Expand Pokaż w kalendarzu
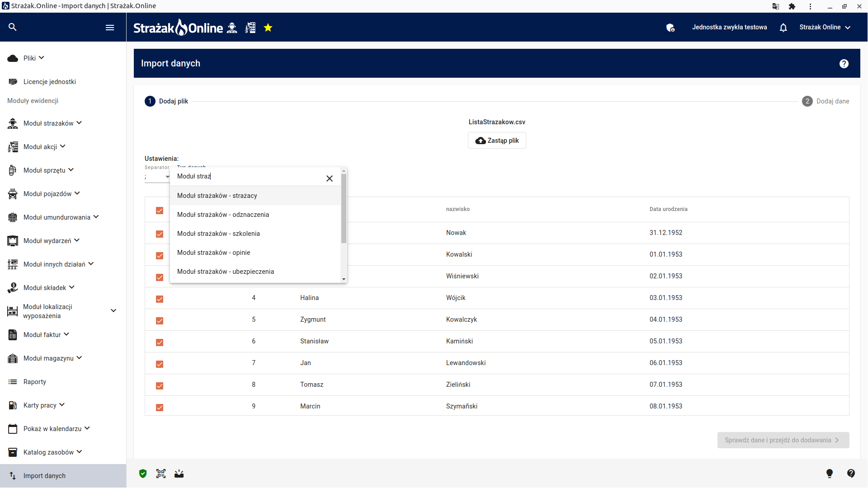 (87, 428)
